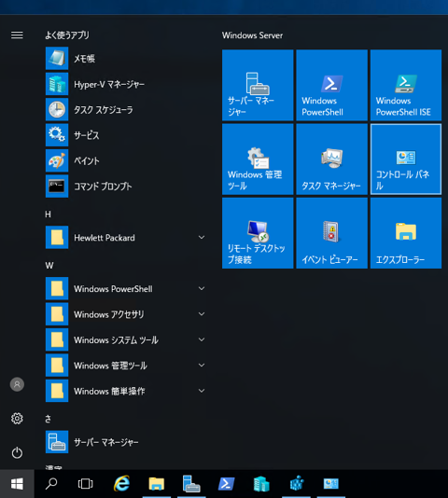The width and height of the screenshot is (448, 498).
Task: Open File Explorer on taskbar
Action: pos(157,484)
